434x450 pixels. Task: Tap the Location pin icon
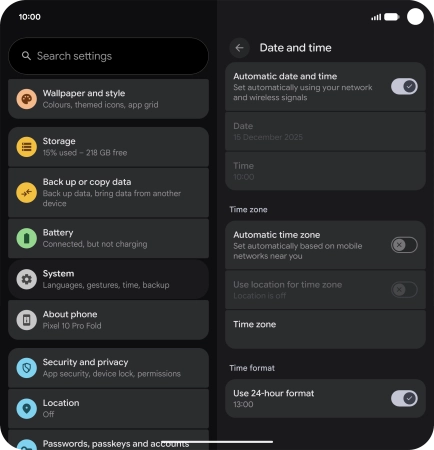coord(27,409)
